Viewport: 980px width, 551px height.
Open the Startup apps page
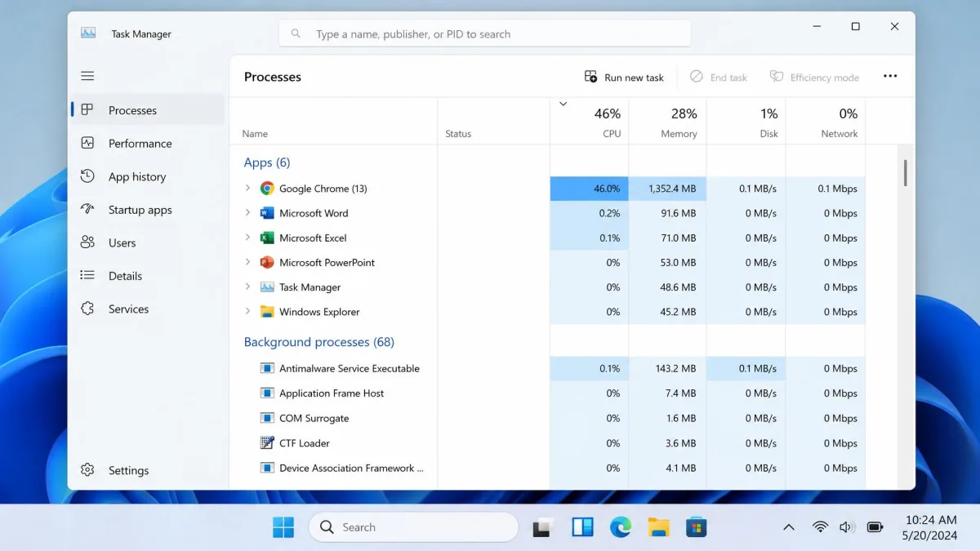tap(147, 210)
